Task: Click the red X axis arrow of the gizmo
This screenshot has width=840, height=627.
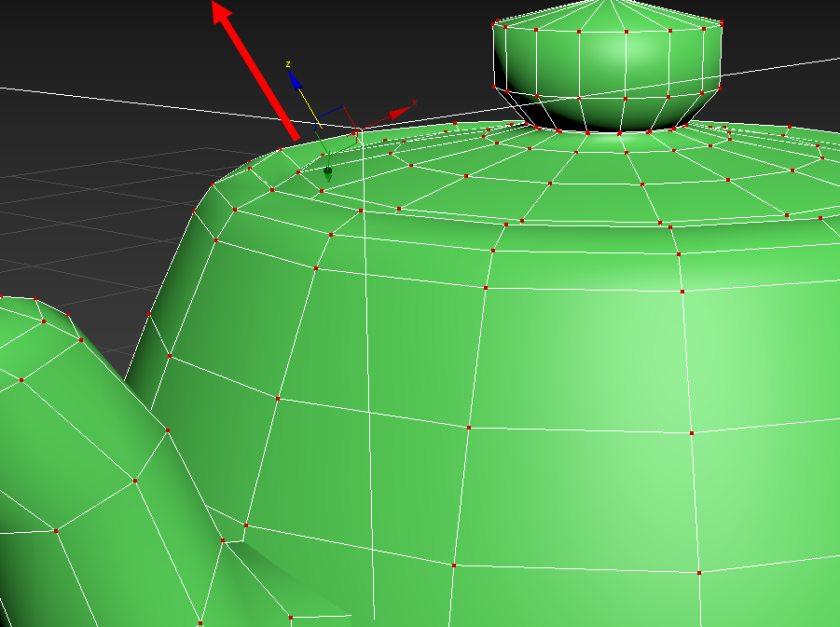Action: point(400,113)
